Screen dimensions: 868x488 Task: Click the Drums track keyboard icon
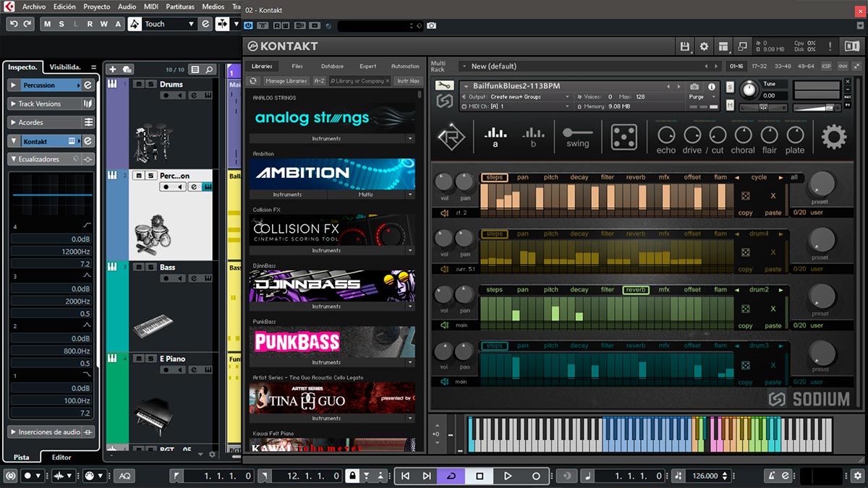coord(113,85)
